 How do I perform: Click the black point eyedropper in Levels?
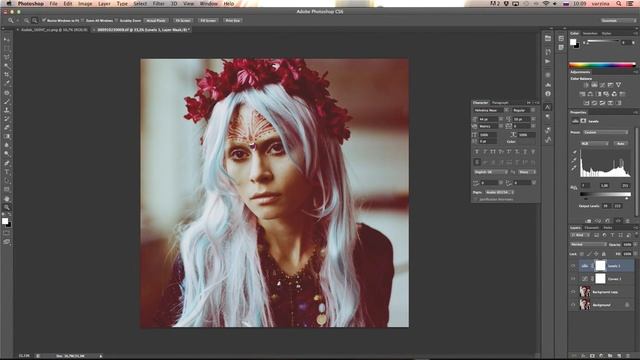(574, 153)
